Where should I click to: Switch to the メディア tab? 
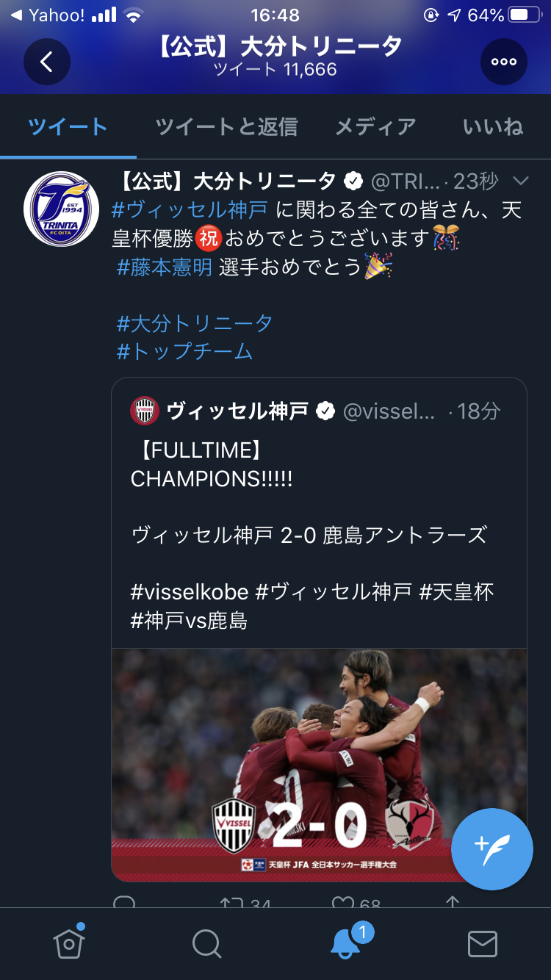click(x=375, y=127)
